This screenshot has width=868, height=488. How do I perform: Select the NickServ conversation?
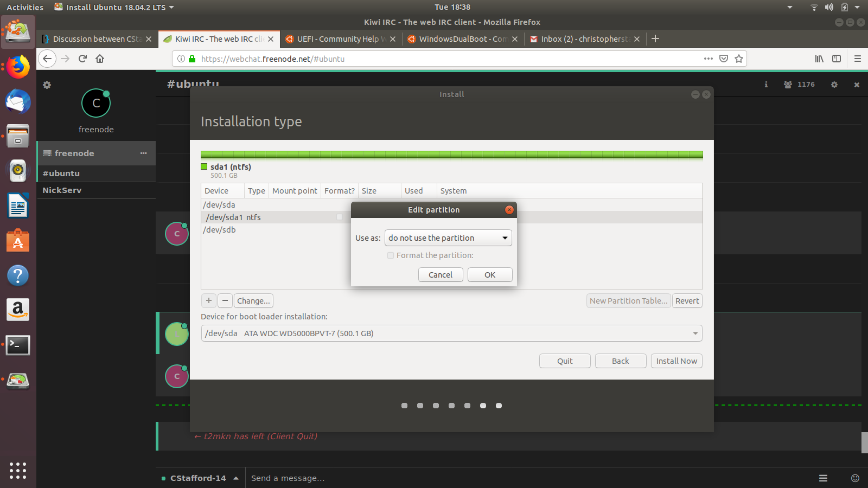(x=96, y=190)
